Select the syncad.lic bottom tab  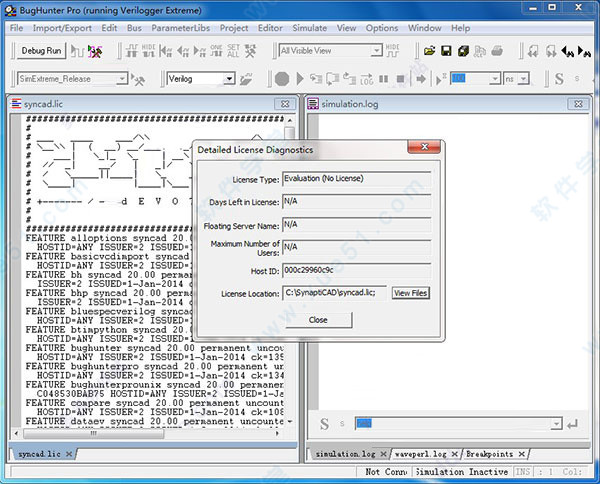pos(39,454)
